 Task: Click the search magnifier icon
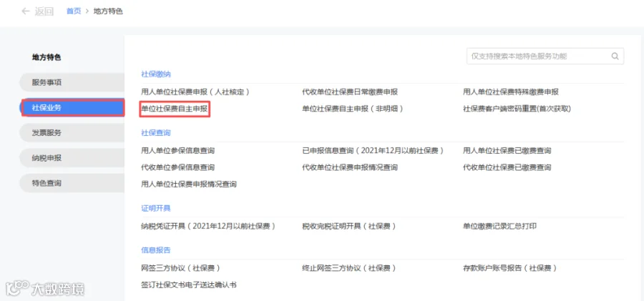pyautogui.click(x=615, y=56)
